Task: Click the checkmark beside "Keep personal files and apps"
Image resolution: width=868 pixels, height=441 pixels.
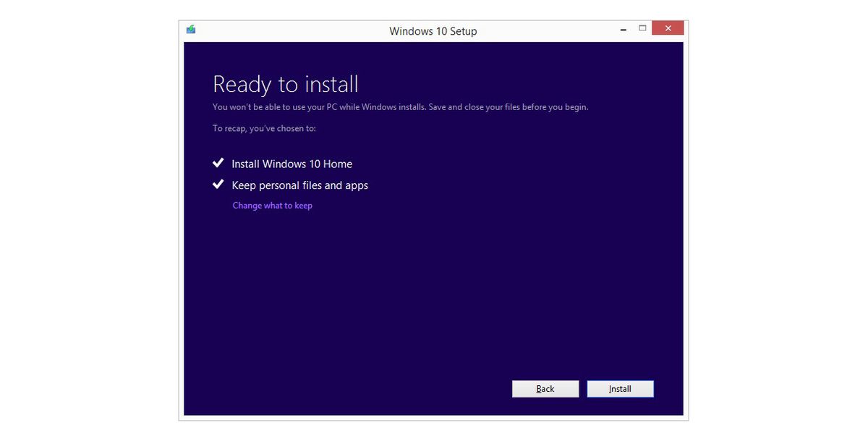Action: point(218,184)
